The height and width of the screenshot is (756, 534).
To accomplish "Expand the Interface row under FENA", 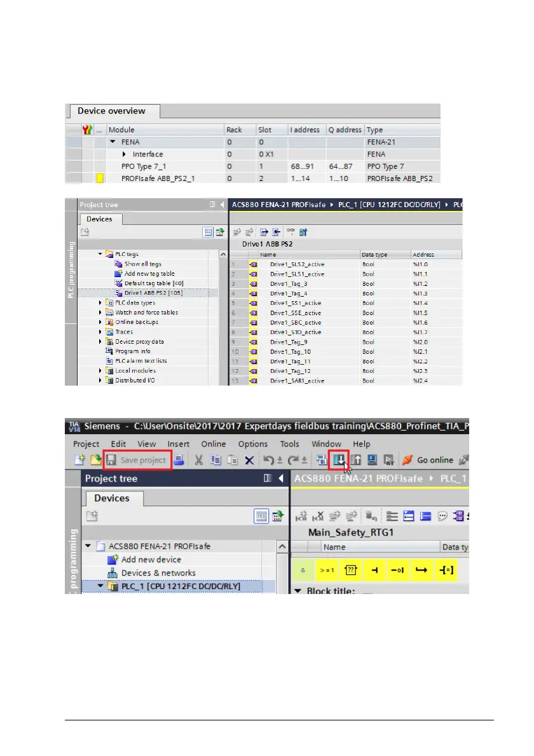I will pos(124,154).
